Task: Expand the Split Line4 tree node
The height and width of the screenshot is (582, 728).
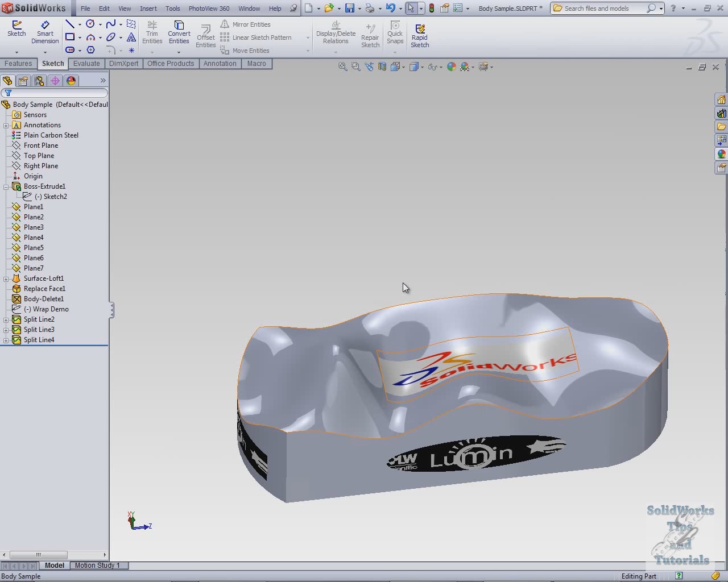Action: click(6, 340)
